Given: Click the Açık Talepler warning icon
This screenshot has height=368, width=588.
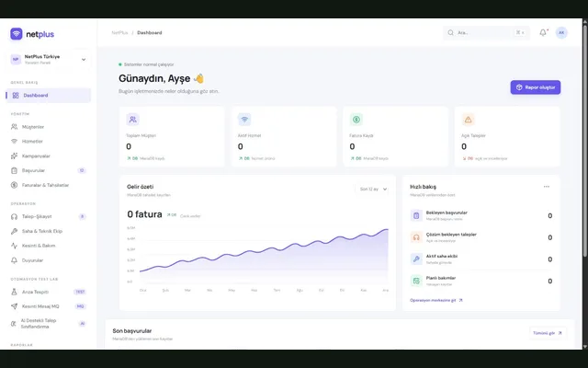Looking at the screenshot, I should tap(468, 120).
